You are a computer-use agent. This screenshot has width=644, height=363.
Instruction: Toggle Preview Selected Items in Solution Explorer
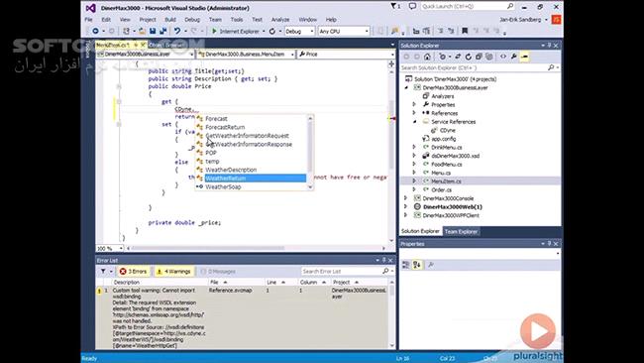(x=524, y=57)
